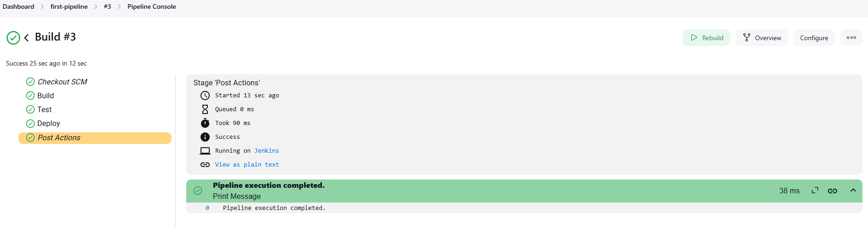The width and height of the screenshot is (868, 227).
Task: Follow the Jenkins node link
Action: coord(266,151)
